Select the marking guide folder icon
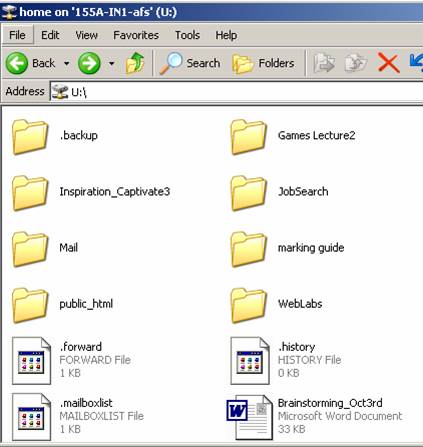The width and height of the screenshot is (423, 447). click(249, 249)
